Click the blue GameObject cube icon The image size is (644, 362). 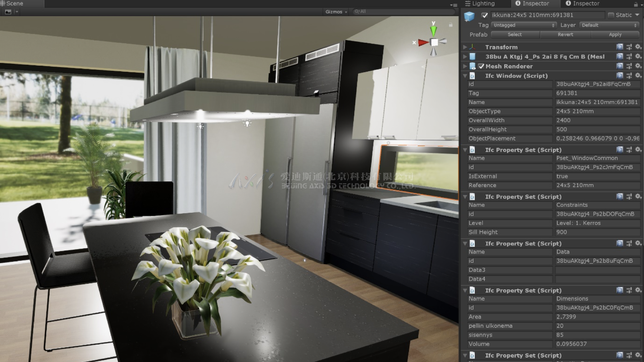pyautogui.click(x=469, y=16)
